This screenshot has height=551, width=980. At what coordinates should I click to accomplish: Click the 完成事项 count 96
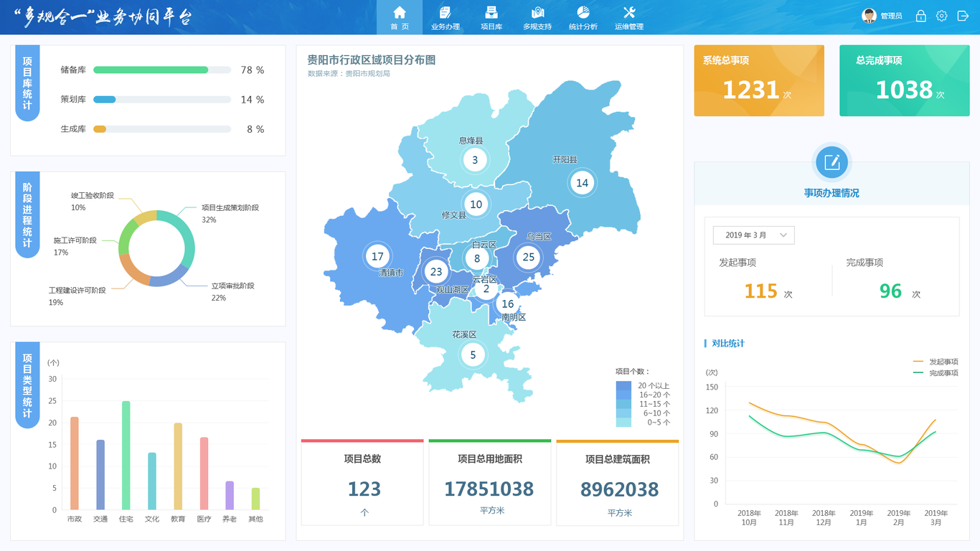coord(890,291)
